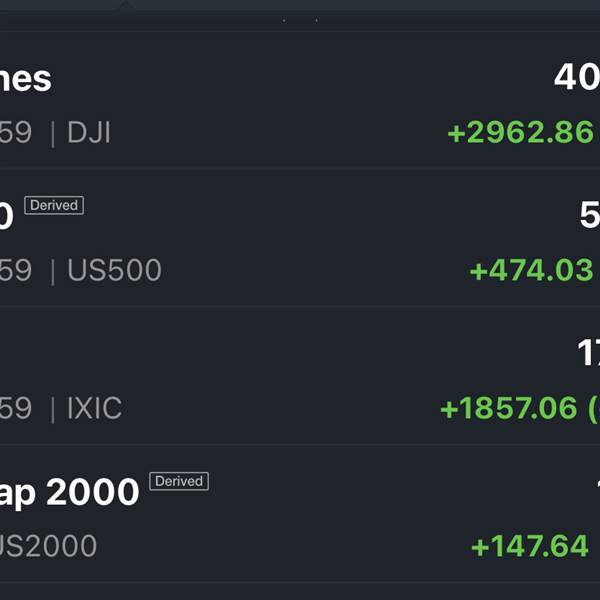
Task: Click the Derived badge next to Cap 2000
Action: point(179,481)
